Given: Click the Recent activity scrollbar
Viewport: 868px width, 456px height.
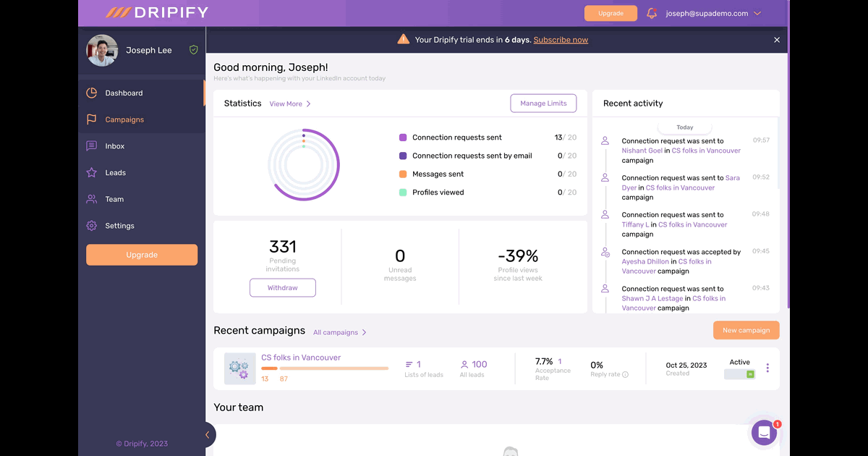Looking at the screenshot, I should point(778,153).
